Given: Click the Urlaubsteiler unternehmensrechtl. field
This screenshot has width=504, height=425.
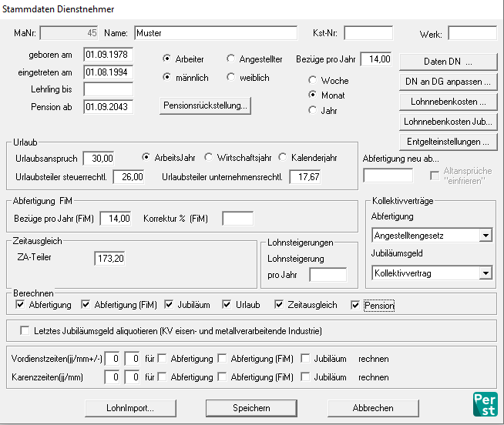Looking at the screenshot, I should tap(305, 177).
